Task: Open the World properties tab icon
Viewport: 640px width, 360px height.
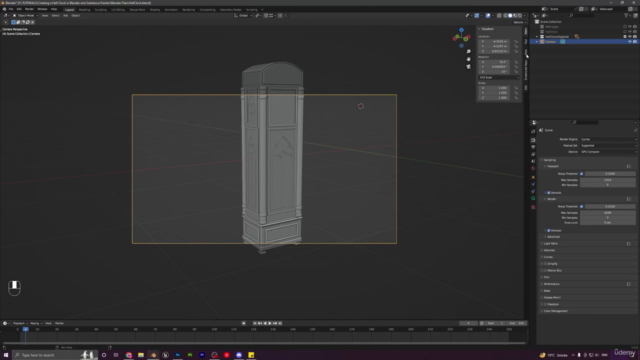Action: 533,168
